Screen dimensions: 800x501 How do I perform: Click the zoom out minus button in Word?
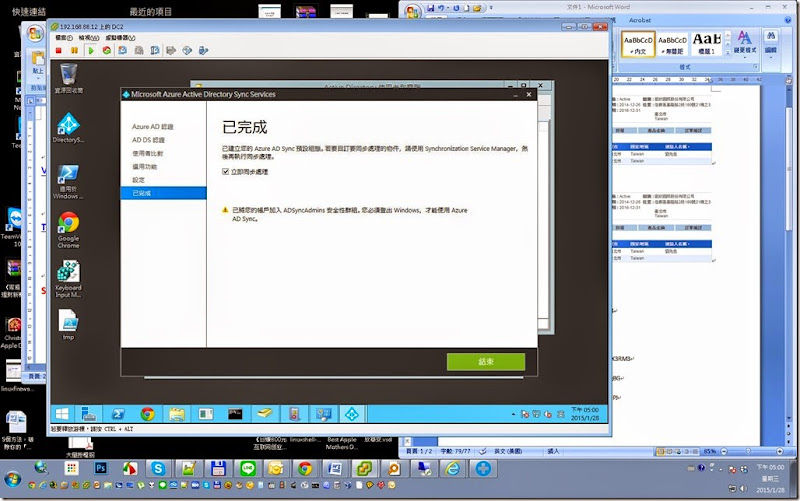(724, 452)
